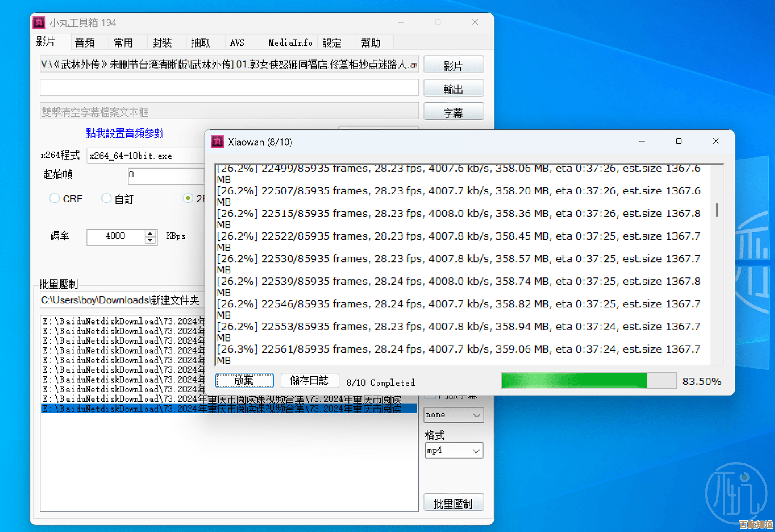Select the 2pass radio option

coord(188,198)
